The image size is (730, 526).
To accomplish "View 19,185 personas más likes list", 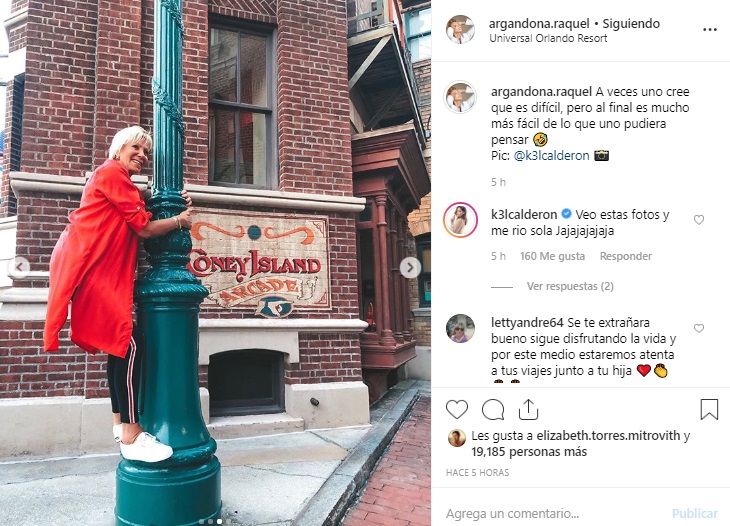I will click(x=529, y=452).
